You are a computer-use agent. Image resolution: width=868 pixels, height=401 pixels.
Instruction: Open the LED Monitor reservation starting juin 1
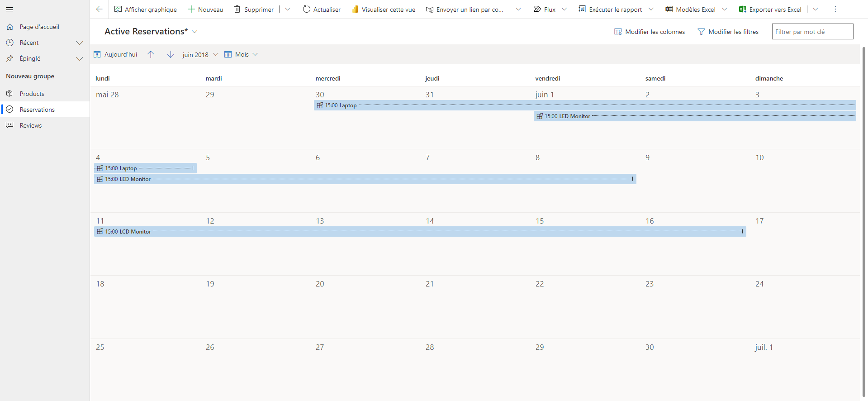pos(695,116)
